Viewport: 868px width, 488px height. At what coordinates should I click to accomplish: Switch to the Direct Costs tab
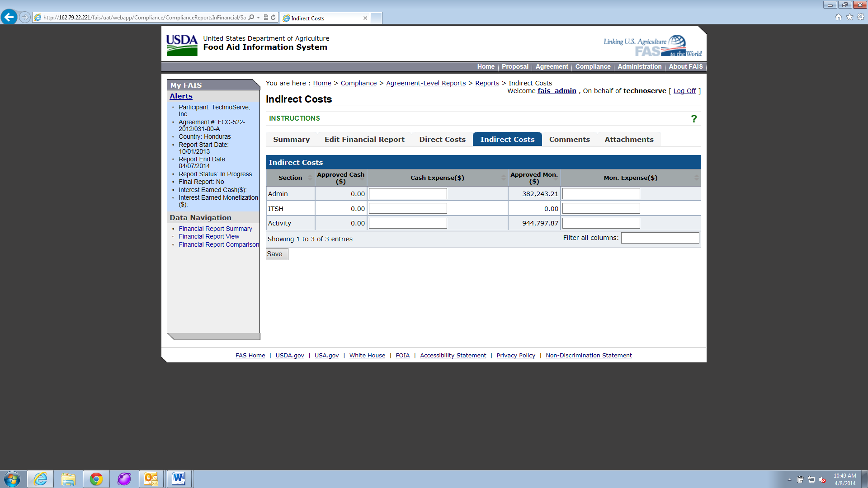pos(442,140)
